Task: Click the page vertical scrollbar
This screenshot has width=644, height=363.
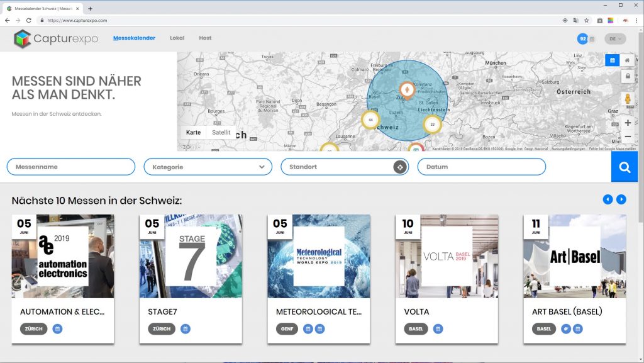Action: [x=641, y=127]
